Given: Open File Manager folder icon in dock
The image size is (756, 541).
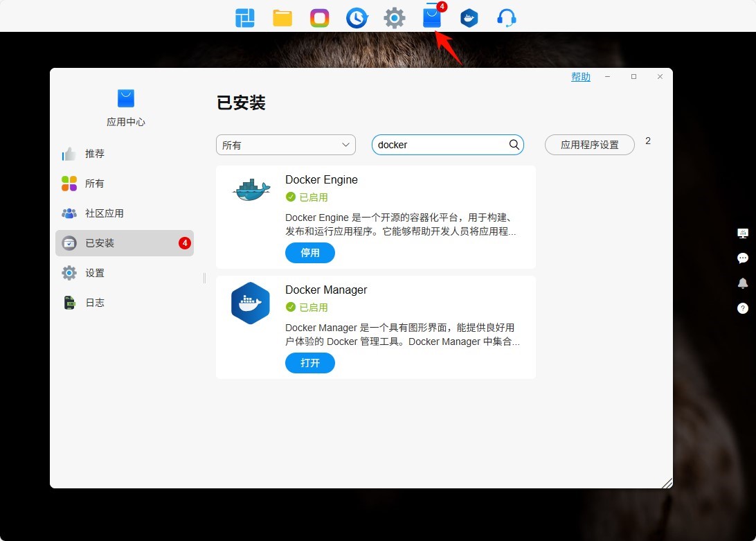Looking at the screenshot, I should [282, 18].
